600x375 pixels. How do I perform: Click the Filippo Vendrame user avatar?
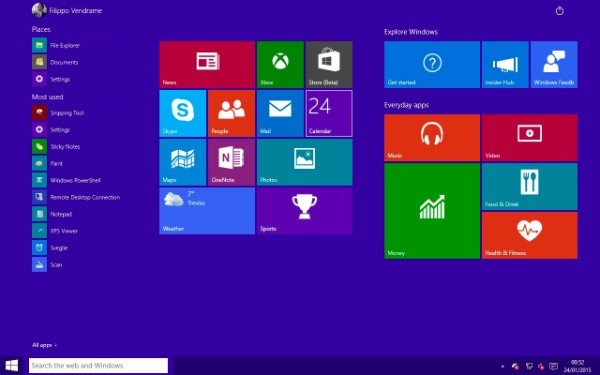(x=39, y=10)
